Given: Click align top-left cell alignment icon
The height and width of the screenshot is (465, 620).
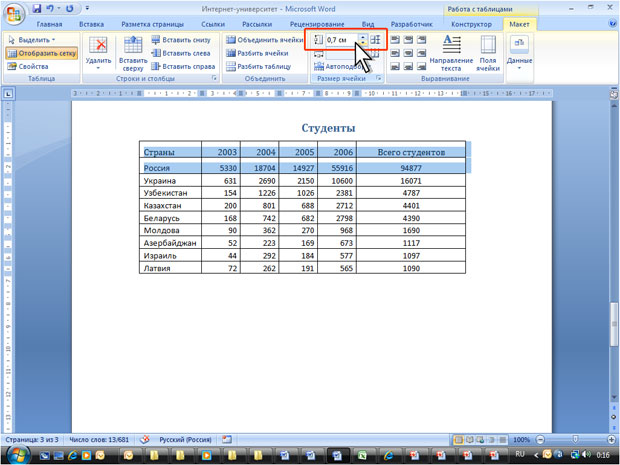Looking at the screenshot, I should click(x=394, y=40).
